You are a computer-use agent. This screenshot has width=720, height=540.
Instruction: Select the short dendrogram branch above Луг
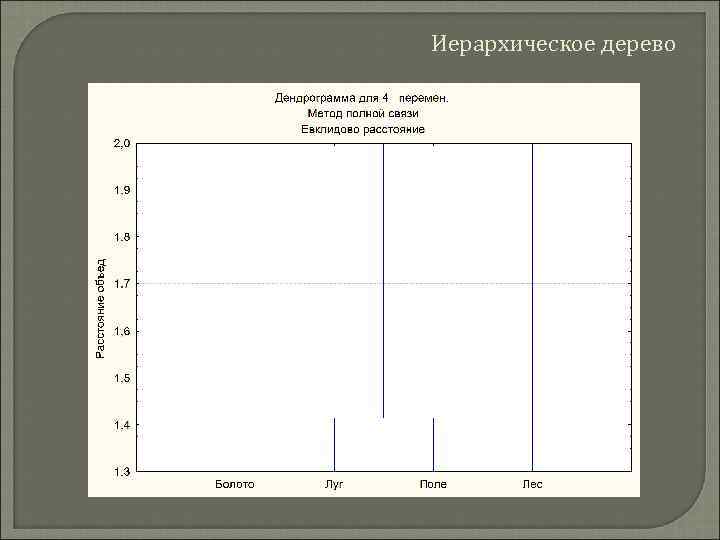pos(334,444)
